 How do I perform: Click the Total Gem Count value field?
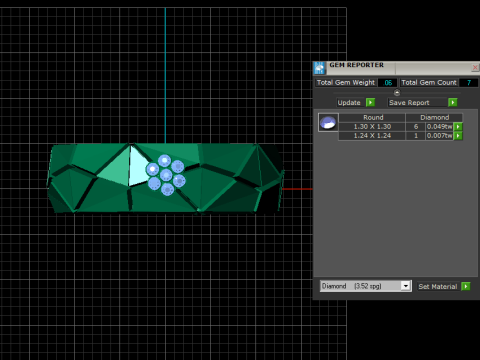tap(469, 82)
